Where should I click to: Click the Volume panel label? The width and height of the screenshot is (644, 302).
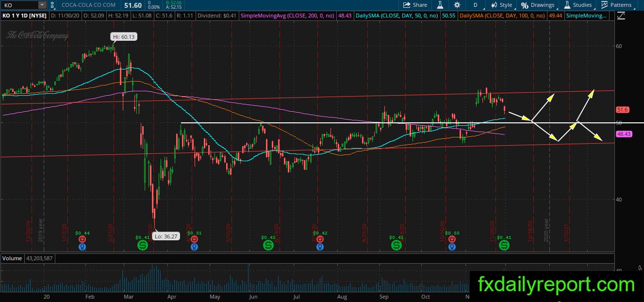pos(12,258)
